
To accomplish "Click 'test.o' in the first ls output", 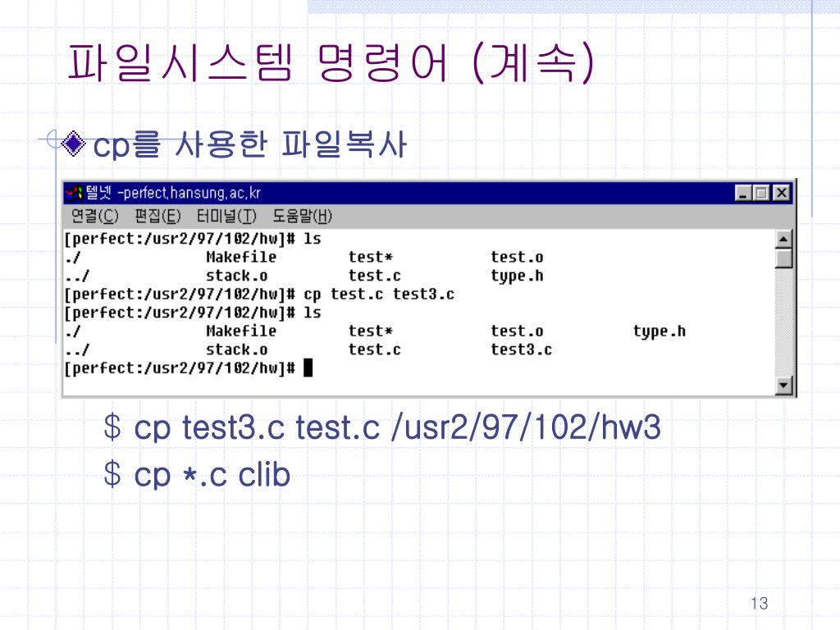I will point(517,257).
